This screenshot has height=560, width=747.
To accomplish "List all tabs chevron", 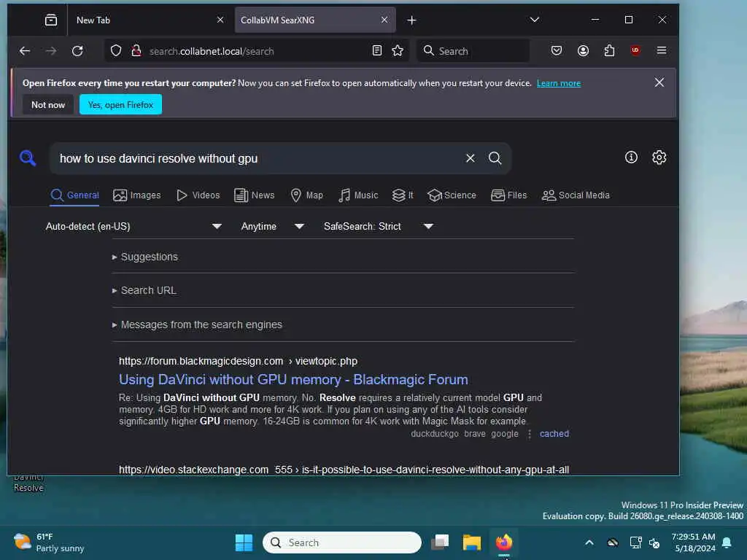I will click(535, 20).
